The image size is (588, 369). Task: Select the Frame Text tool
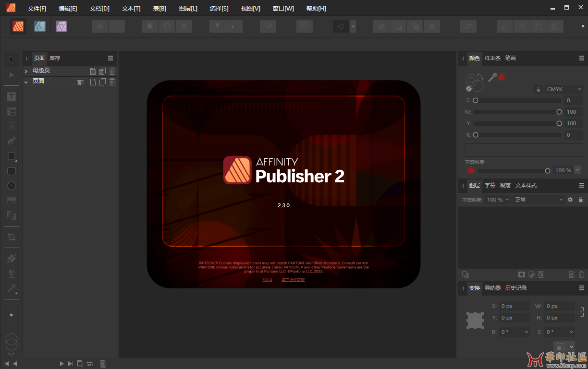click(x=12, y=96)
